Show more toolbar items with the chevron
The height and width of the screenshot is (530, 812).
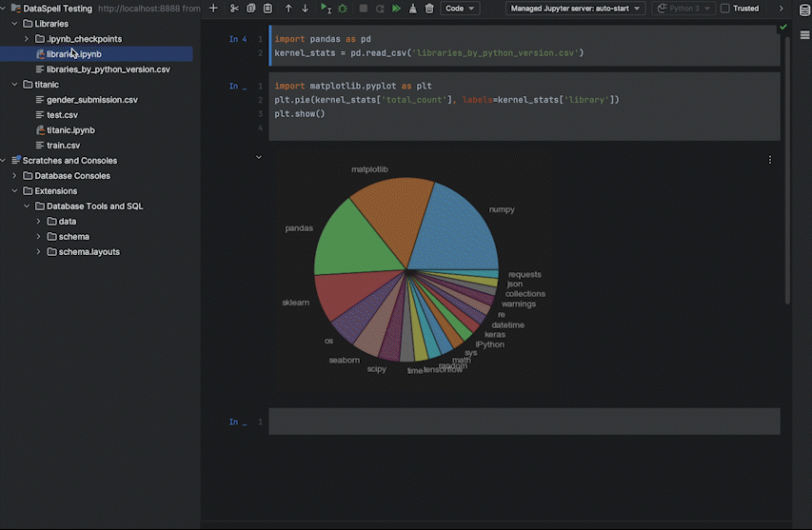[x=781, y=9]
